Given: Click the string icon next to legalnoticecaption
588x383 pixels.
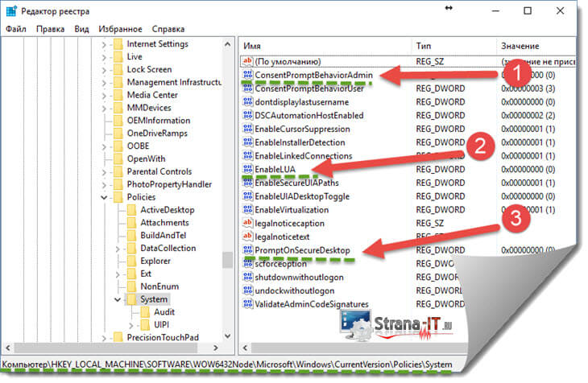Looking at the screenshot, I should point(247,224).
